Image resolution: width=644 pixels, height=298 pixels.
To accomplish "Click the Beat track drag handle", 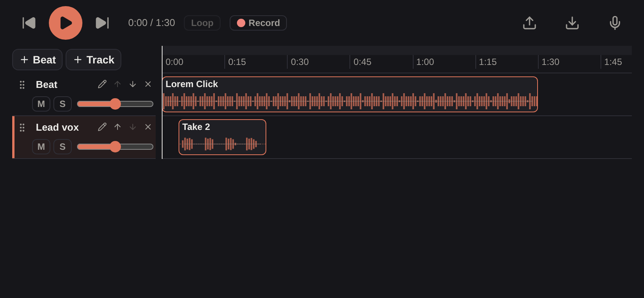I will coord(22,85).
